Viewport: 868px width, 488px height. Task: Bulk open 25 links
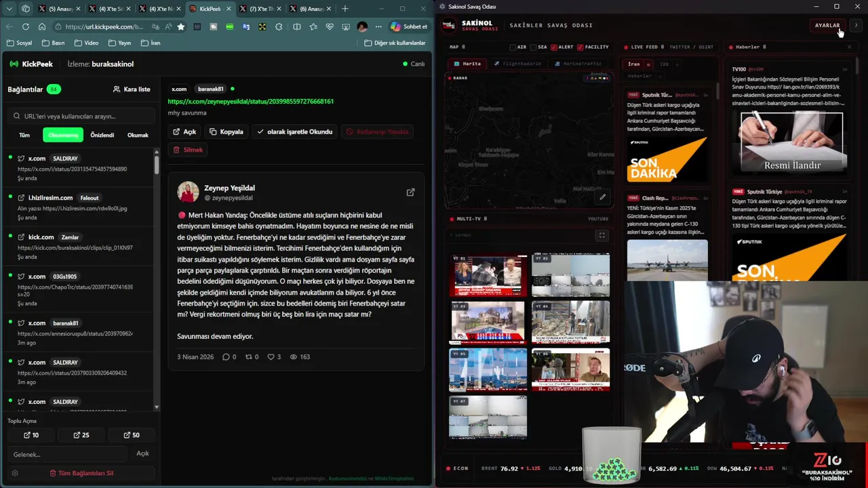point(81,435)
